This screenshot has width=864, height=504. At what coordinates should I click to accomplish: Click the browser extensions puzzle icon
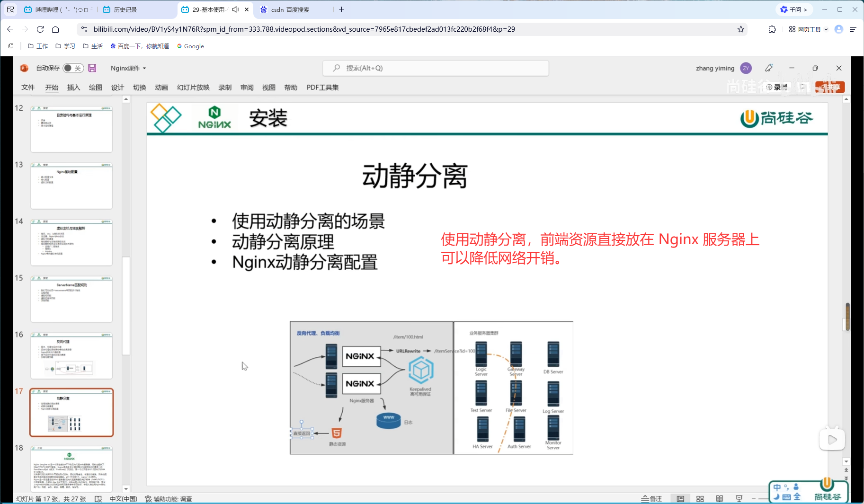click(772, 29)
